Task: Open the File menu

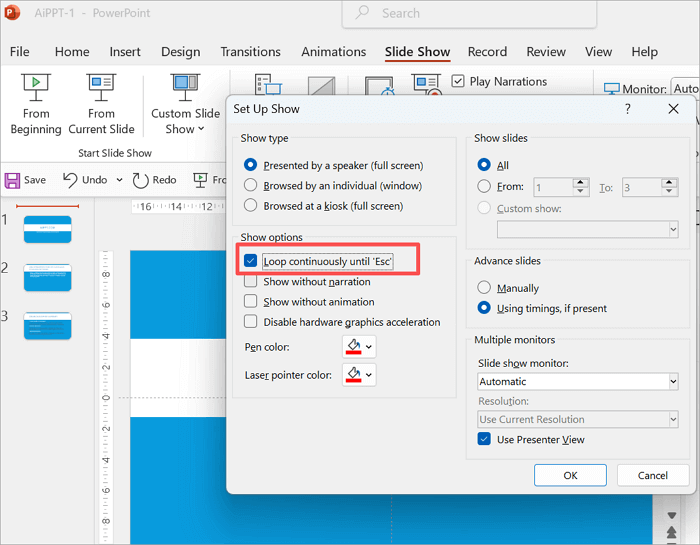Action: (x=20, y=52)
